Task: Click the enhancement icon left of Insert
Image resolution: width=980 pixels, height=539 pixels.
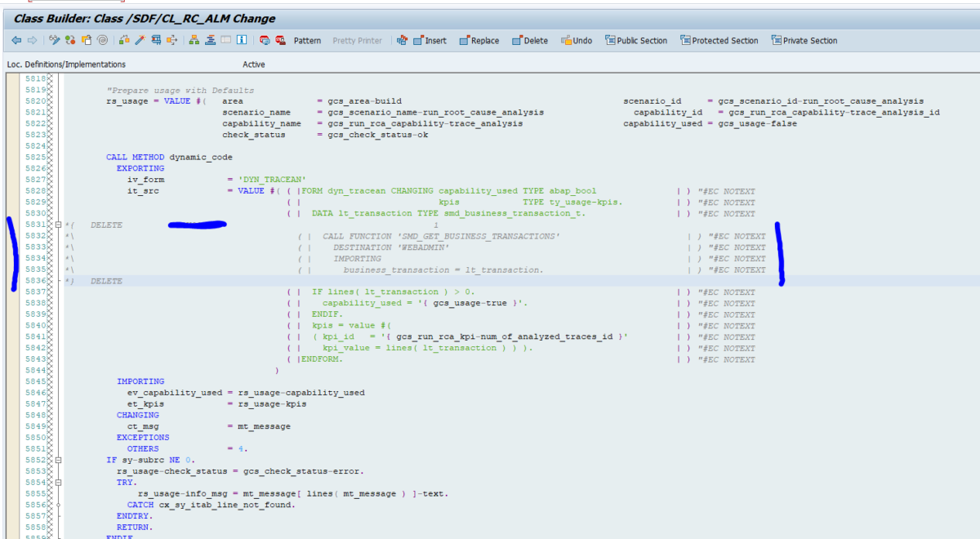Action: (x=401, y=40)
